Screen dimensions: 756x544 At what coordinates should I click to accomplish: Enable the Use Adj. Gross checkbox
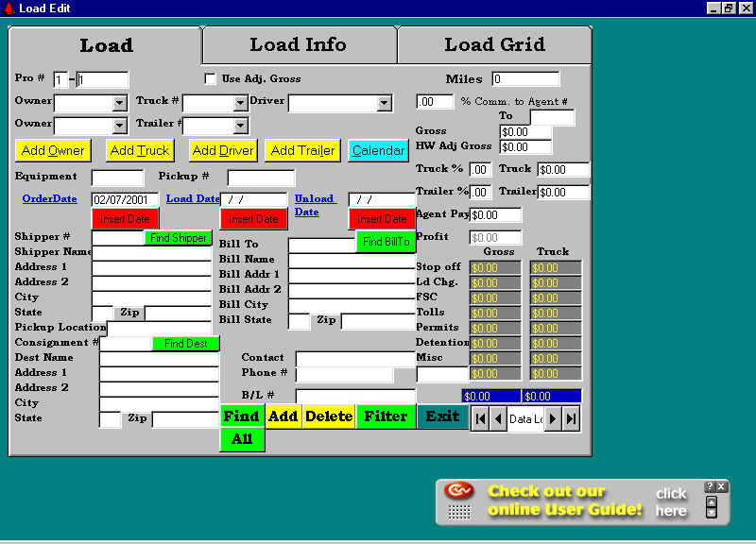pyautogui.click(x=211, y=78)
